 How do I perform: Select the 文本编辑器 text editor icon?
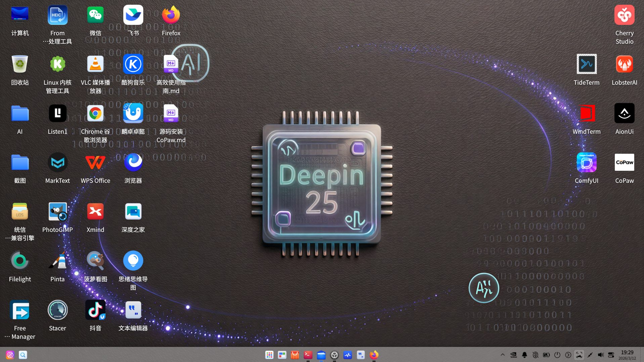(133, 310)
